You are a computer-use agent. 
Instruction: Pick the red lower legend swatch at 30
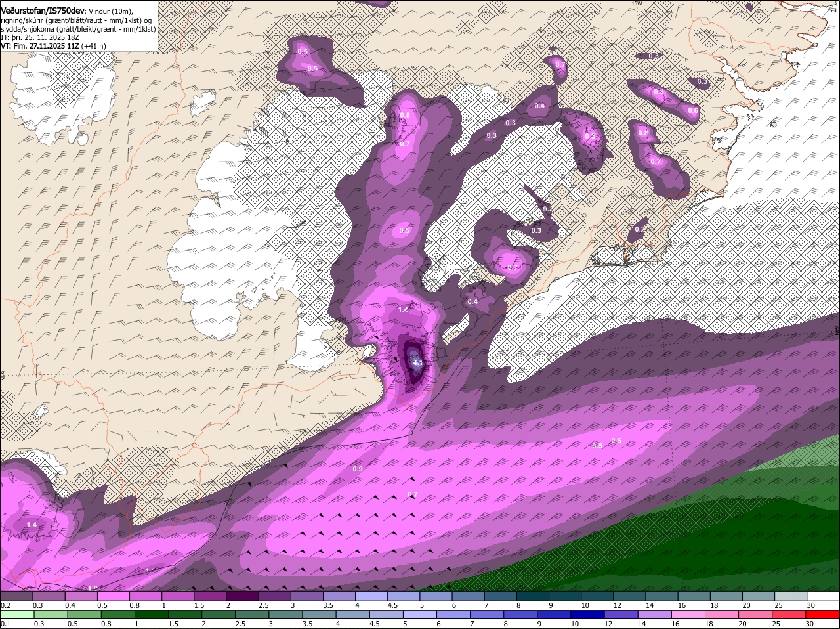[824, 615]
